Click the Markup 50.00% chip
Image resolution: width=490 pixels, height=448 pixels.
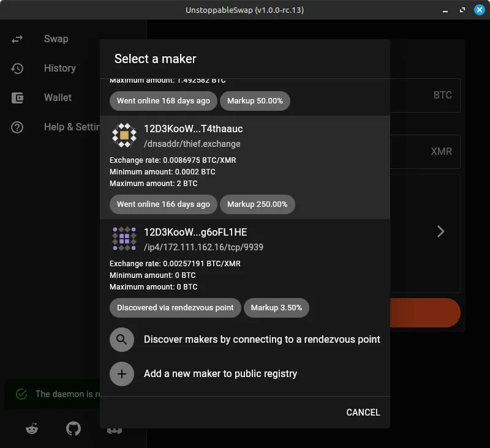[255, 101]
